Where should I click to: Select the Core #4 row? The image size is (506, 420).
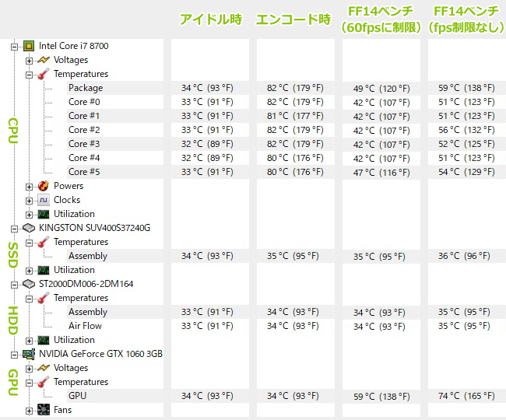pos(115,158)
